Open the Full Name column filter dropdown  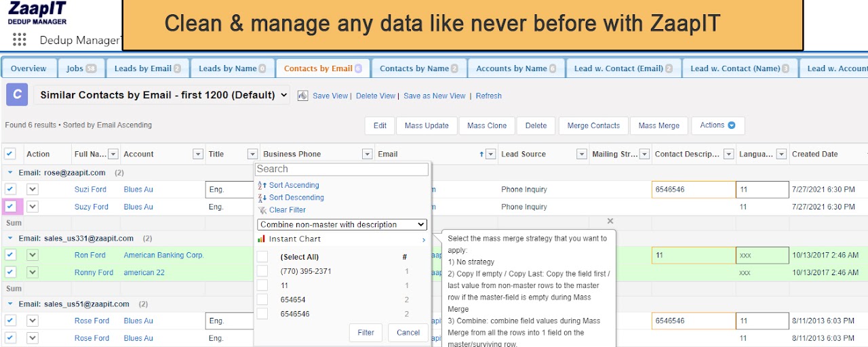(113, 155)
